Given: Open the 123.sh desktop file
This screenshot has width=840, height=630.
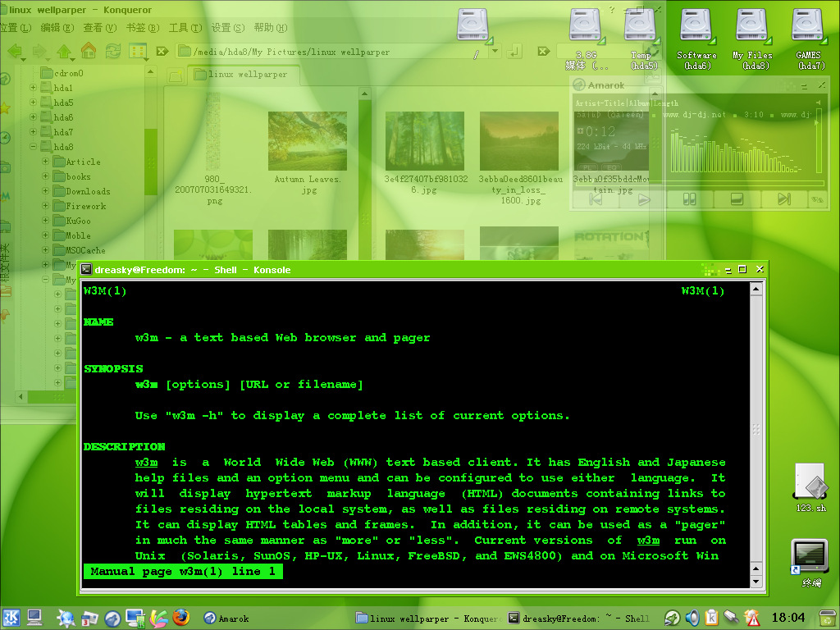Looking at the screenshot, I should [810, 488].
